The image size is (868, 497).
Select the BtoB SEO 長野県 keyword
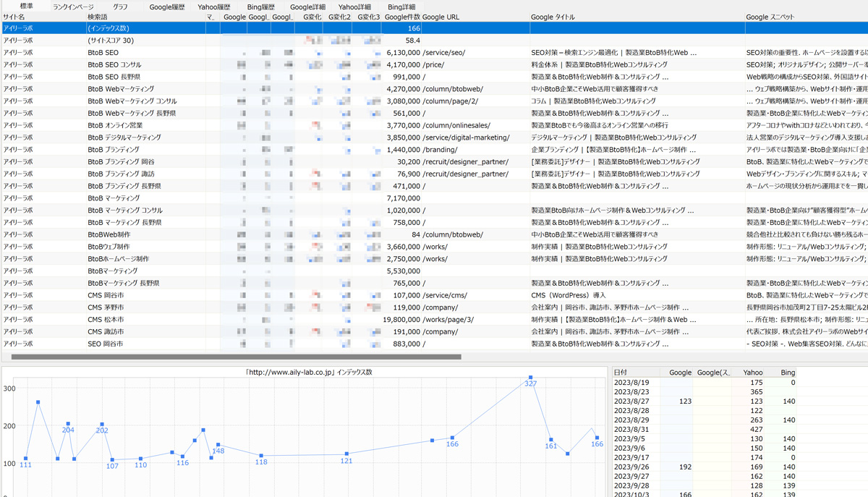click(114, 77)
